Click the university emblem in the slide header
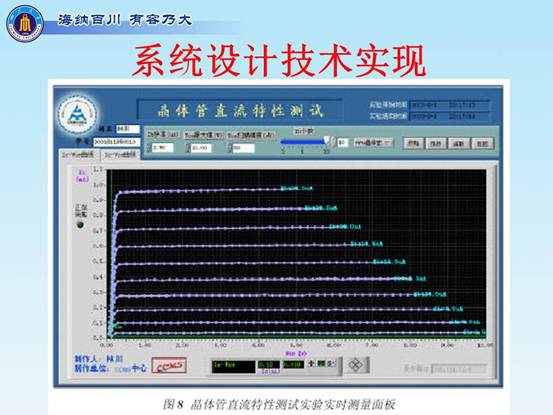The width and height of the screenshot is (553, 415). [25, 23]
